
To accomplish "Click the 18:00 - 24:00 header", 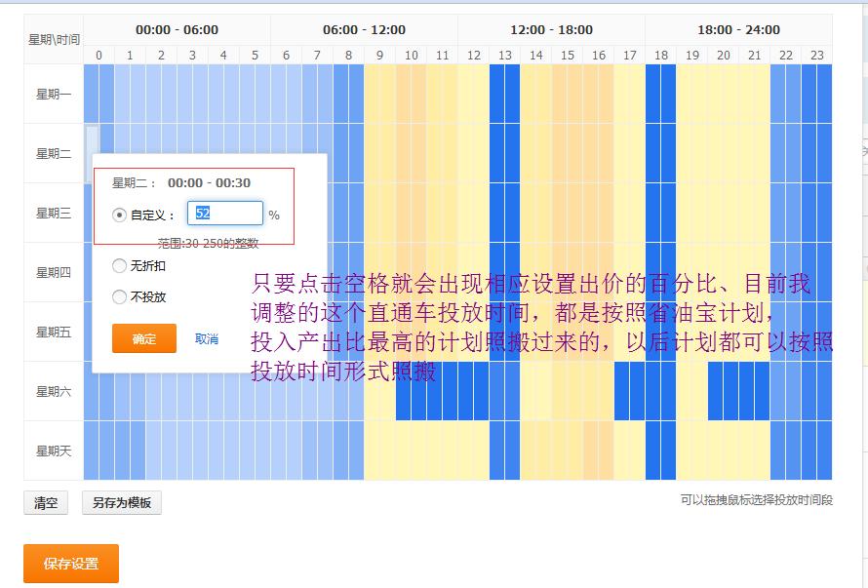I will point(738,30).
